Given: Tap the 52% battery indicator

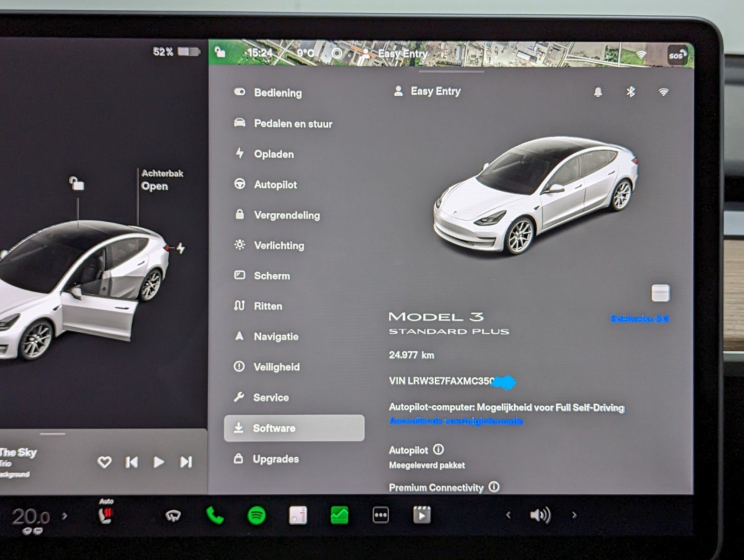Looking at the screenshot, I should click(176, 52).
